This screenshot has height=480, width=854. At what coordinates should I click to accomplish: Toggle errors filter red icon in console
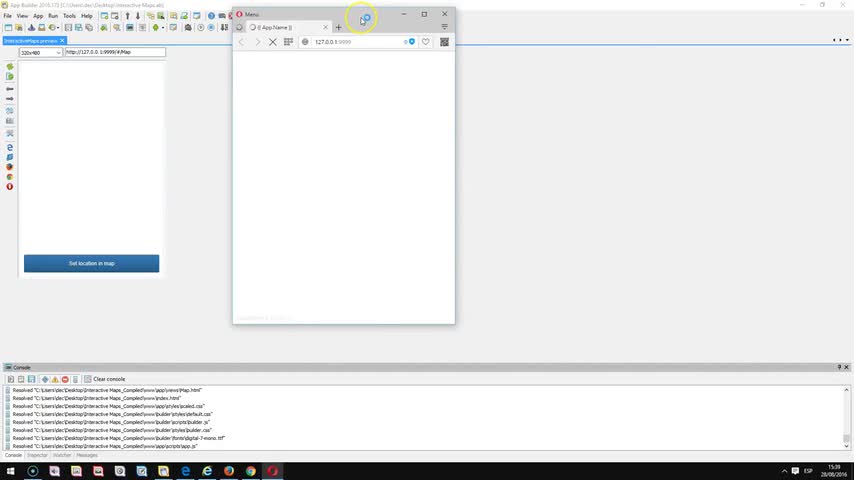click(x=65, y=379)
